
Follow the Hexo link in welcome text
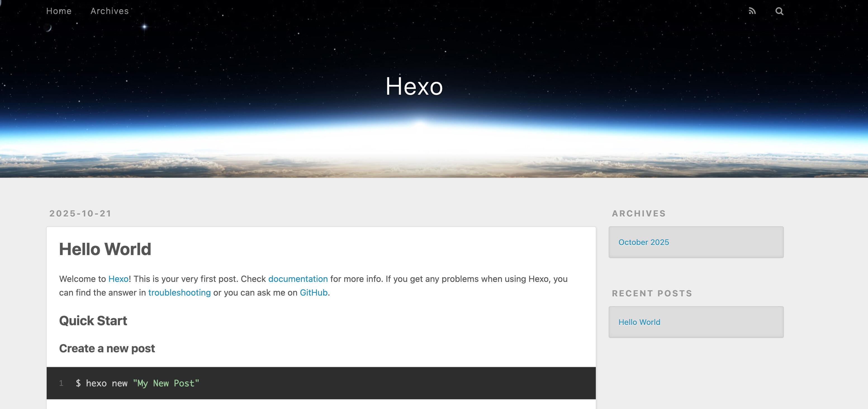[118, 279]
